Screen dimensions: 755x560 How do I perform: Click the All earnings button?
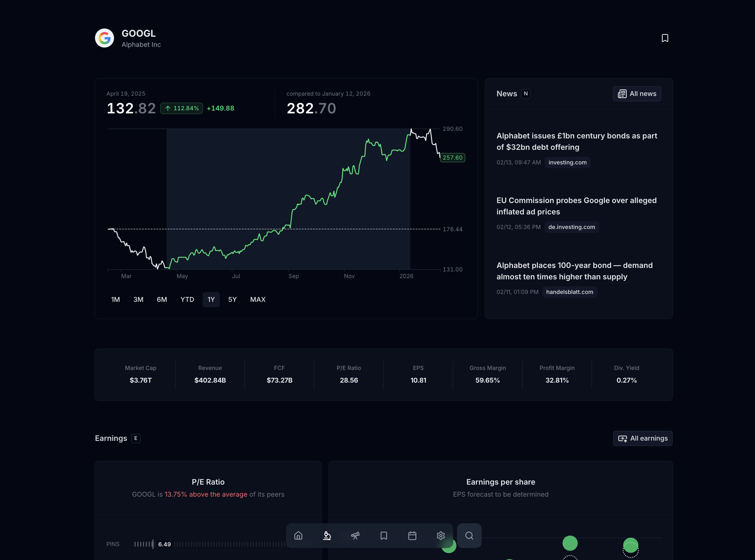642,438
